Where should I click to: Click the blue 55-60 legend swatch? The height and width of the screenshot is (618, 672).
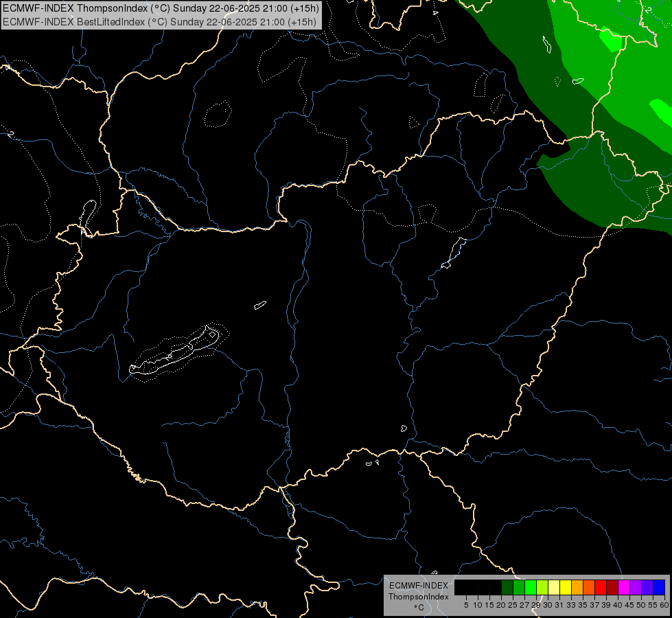pos(659,588)
